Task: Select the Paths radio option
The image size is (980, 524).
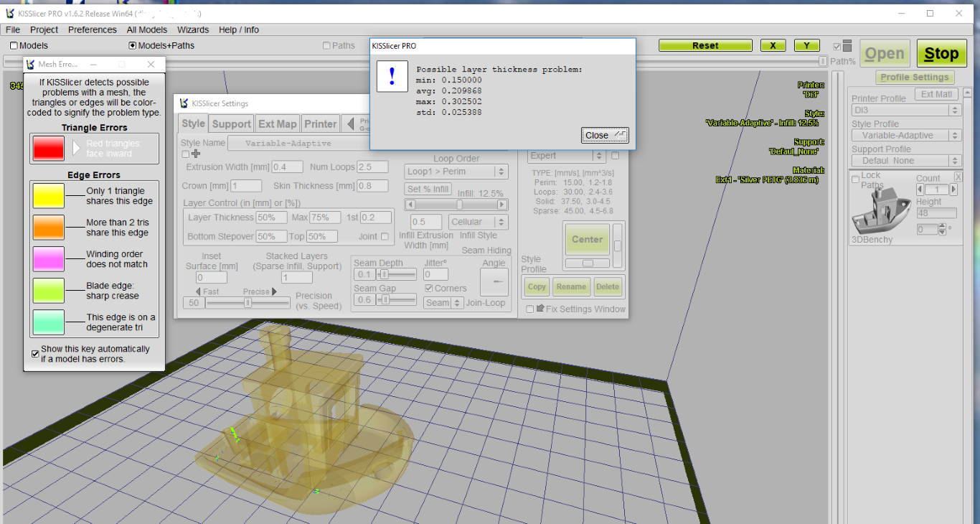Action: (326, 45)
